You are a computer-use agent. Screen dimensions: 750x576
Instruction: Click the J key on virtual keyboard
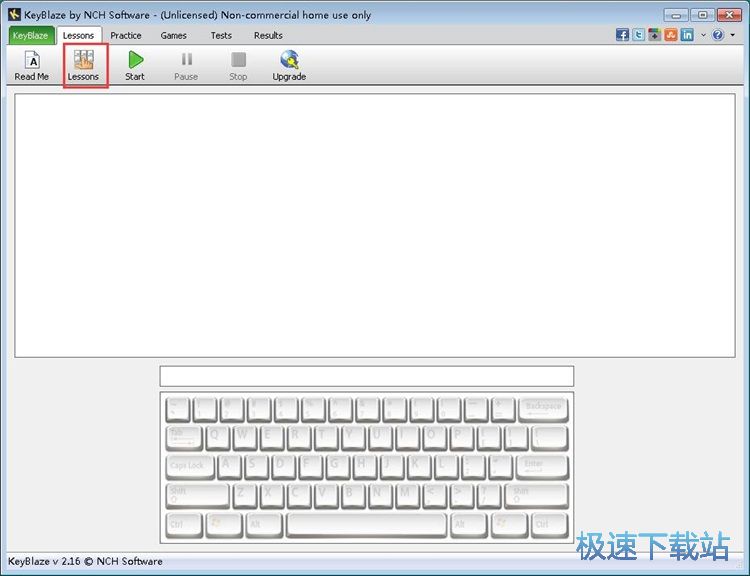click(392, 468)
